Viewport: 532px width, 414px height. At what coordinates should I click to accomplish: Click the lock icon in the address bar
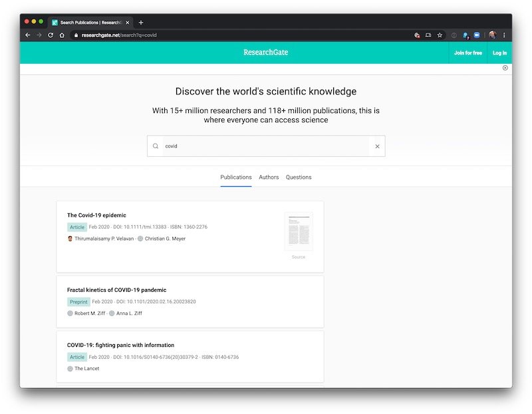point(76,35)
